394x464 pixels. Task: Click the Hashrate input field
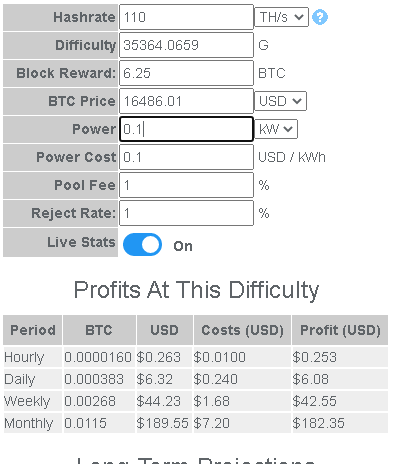186,17
